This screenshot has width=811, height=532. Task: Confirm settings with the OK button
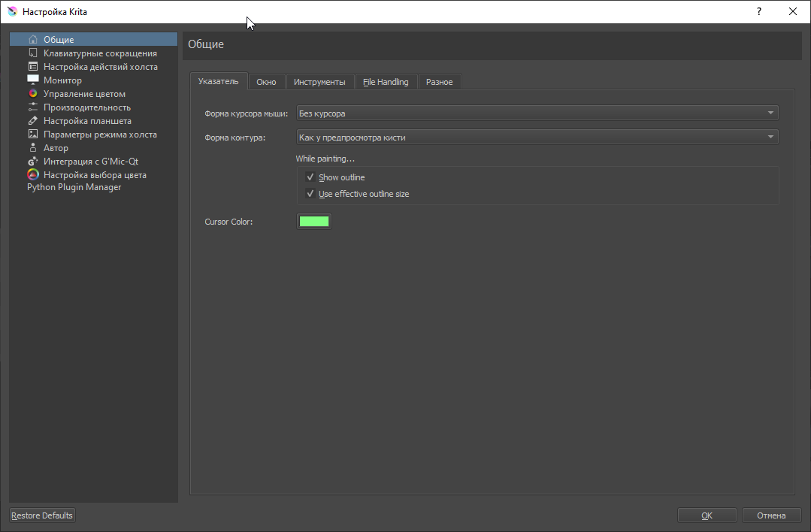(x=707, y=515)
